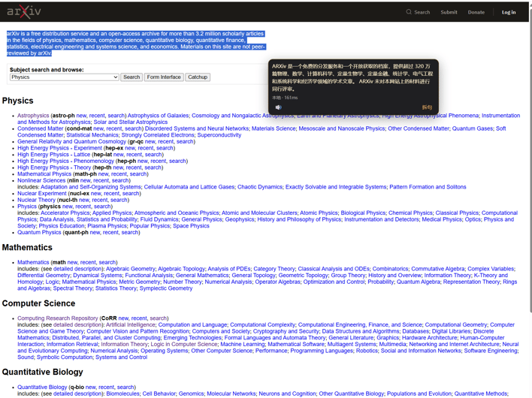Open recent listings for cond-mat
532x398 pixels.
tap(113, 128)
